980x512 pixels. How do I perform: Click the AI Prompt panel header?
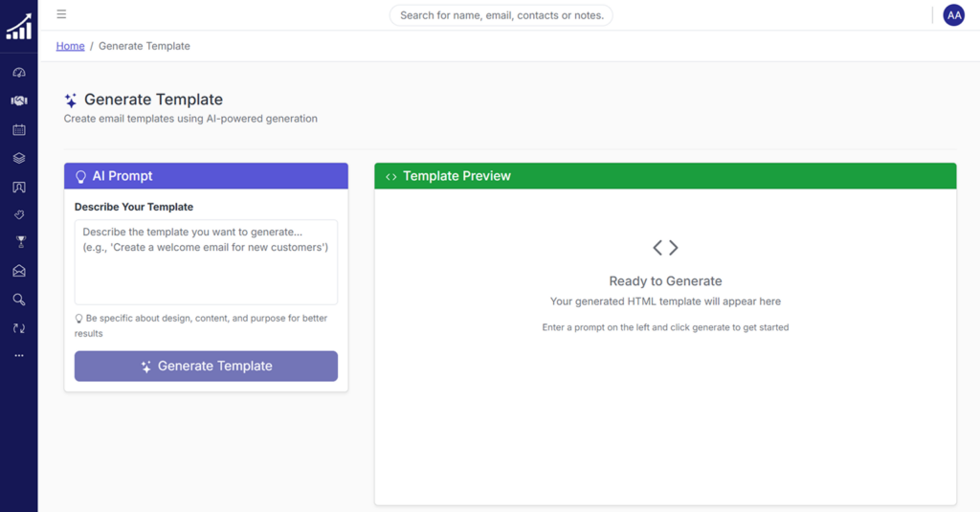pyautogui.click(x=206, y=176)
